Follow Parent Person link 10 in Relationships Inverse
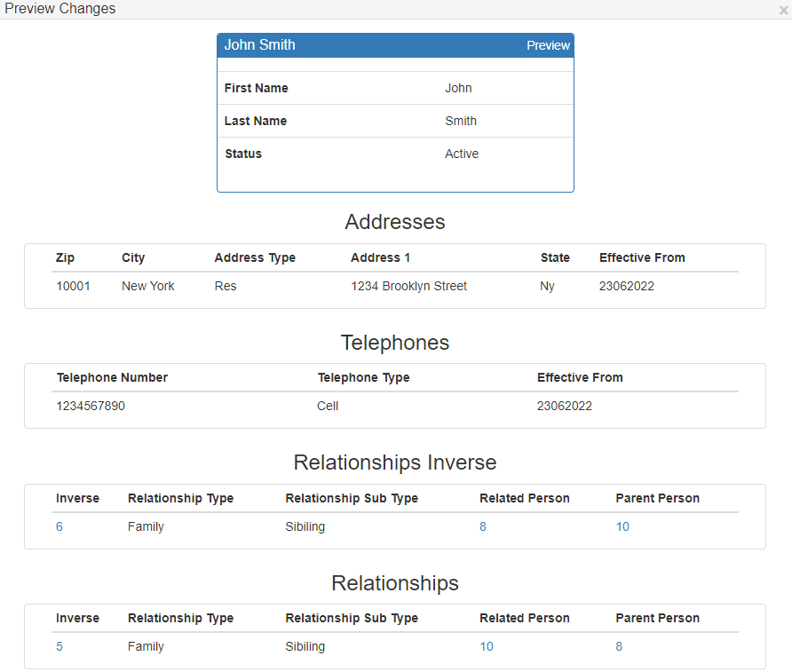This screenshot has height=672, width=792. pyautogui.click(x=622, y=526)
